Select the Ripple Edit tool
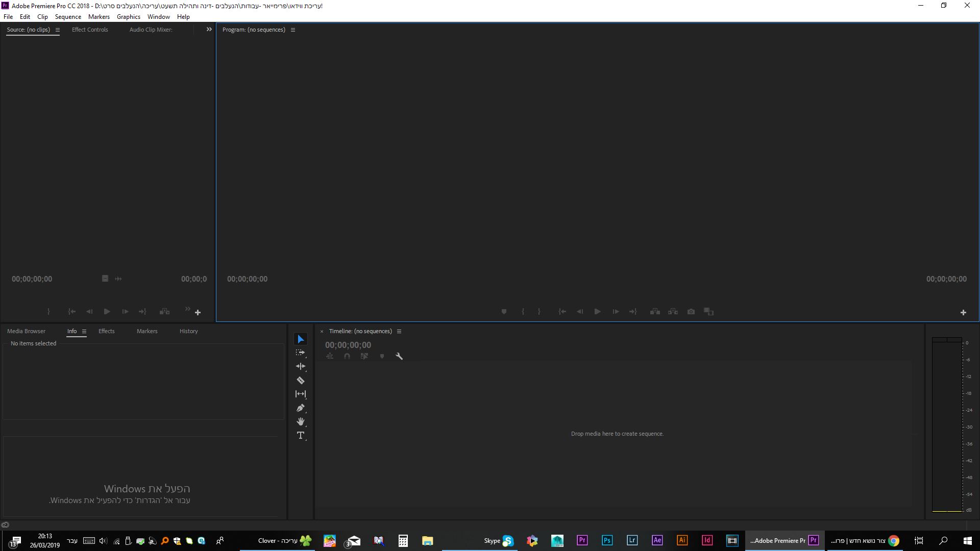980x551 pixels. (x=301, y=366)
